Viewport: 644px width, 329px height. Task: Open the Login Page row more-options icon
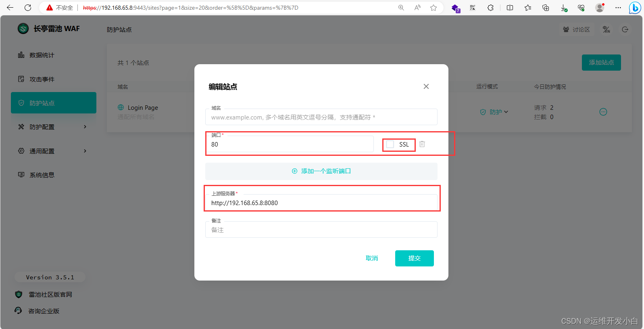[603, 112]
